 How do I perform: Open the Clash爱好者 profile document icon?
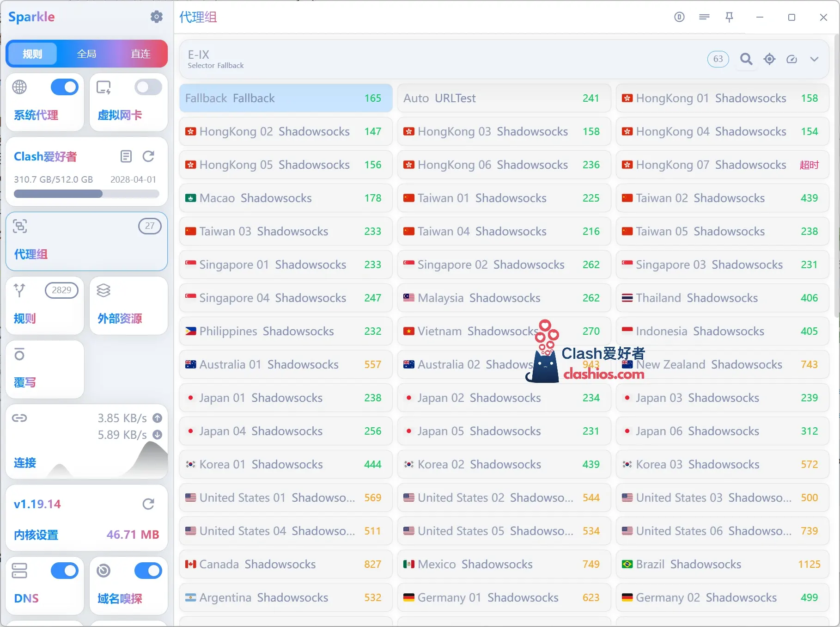[126, 157]
